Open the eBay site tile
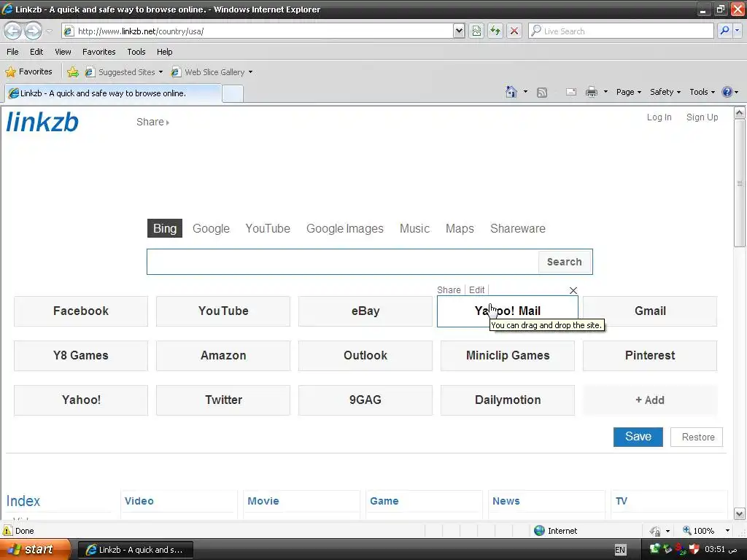Screen dimensions: 747x560 click(x=365, y=311)
